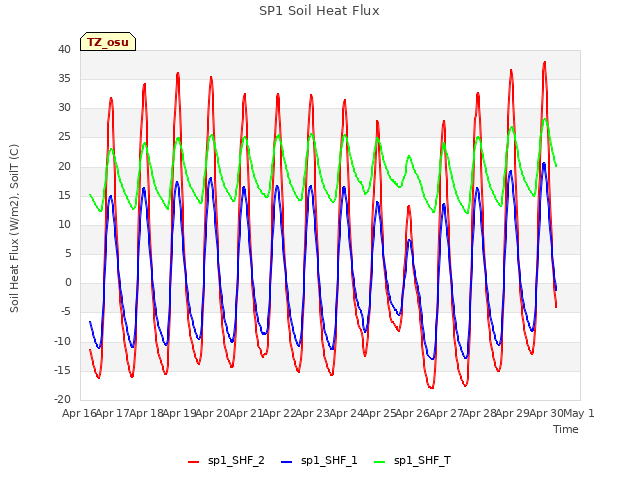Click the Apr 21 x-axis tick label
The height and width of the screenshot is (480, 640).
[246, 413]
